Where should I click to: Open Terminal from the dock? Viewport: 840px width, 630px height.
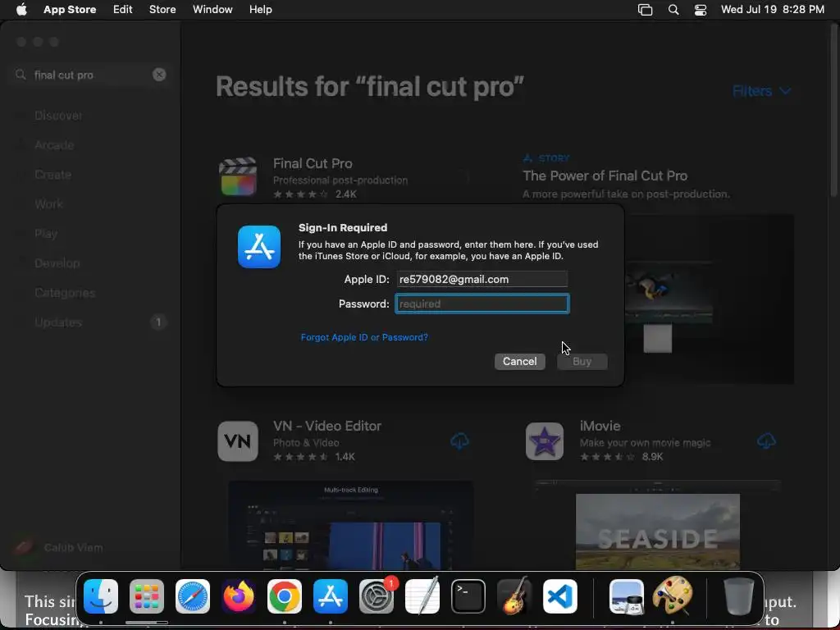[468, 596]
